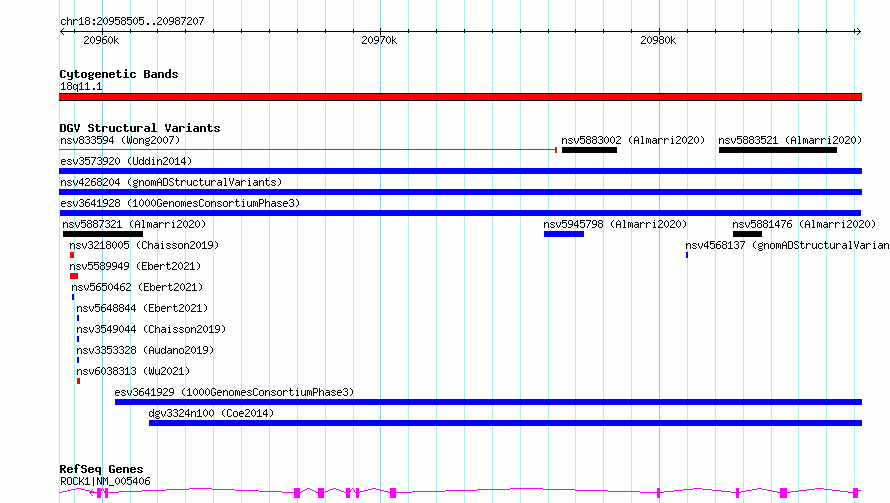Select the Cytogenetic Bands track title
The height and width of the screenshot is (503, 890).
(119, 74)
